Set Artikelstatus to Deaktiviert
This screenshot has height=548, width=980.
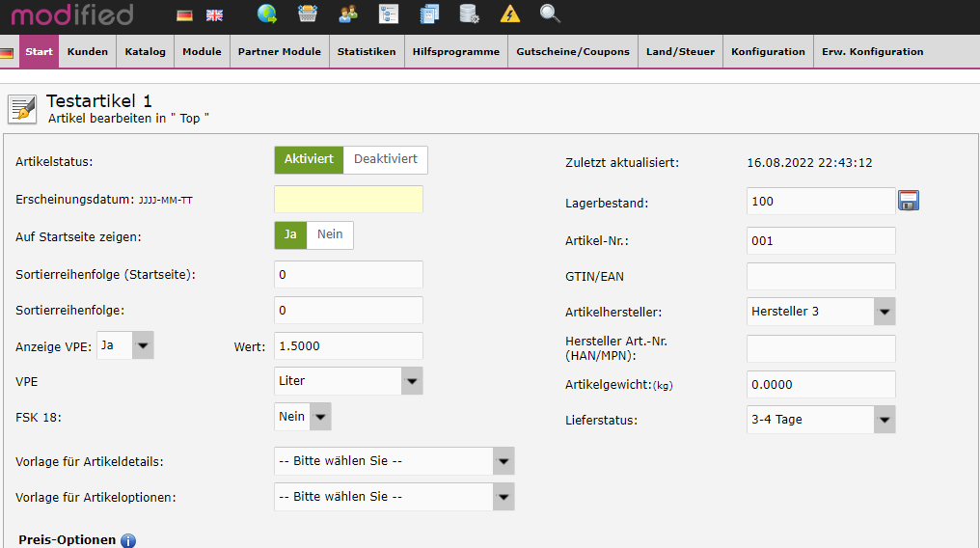pyautogui.click(x=385, y=159)
